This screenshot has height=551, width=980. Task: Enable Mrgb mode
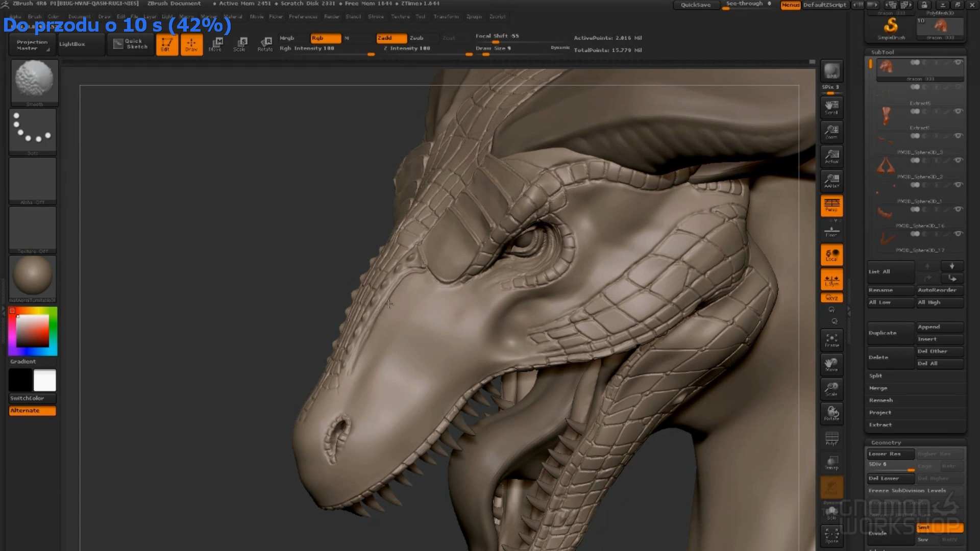click(x=287, y=38)
